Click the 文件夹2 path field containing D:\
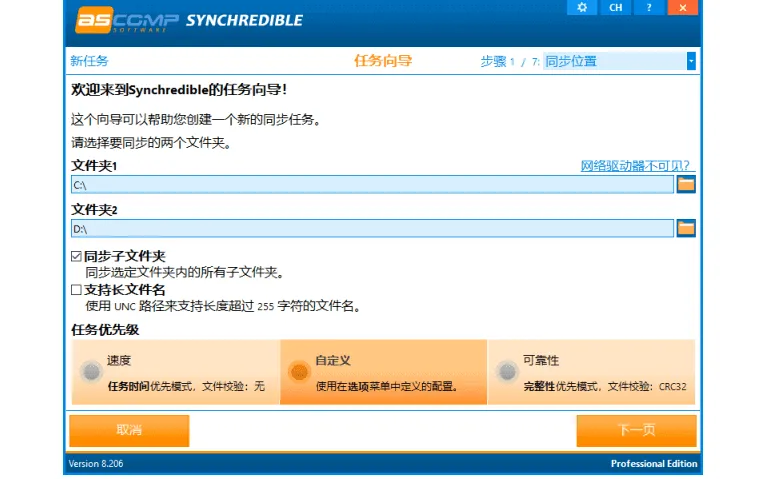Screen dimensions: 765x479 tap(372, 228)
